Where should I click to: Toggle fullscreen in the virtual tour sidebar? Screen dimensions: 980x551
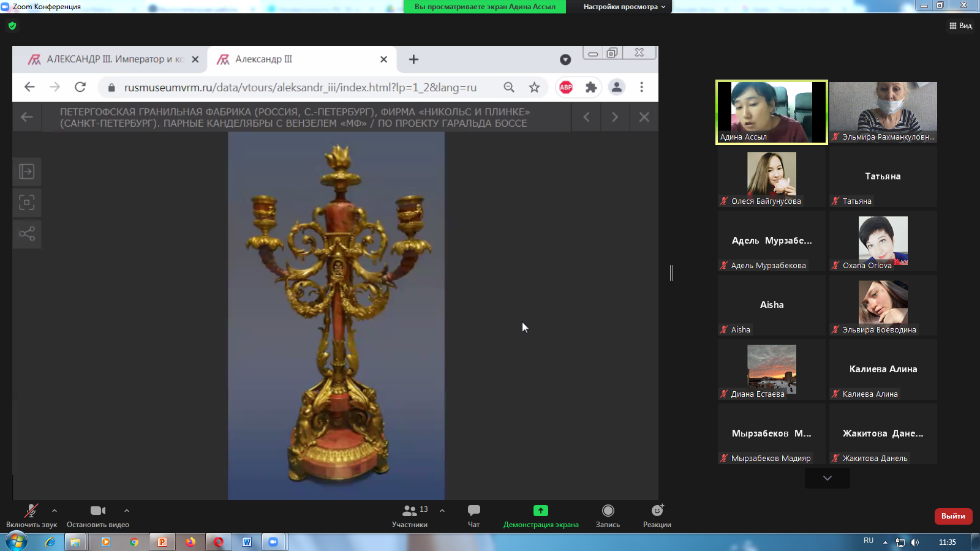tap(27, 203)
